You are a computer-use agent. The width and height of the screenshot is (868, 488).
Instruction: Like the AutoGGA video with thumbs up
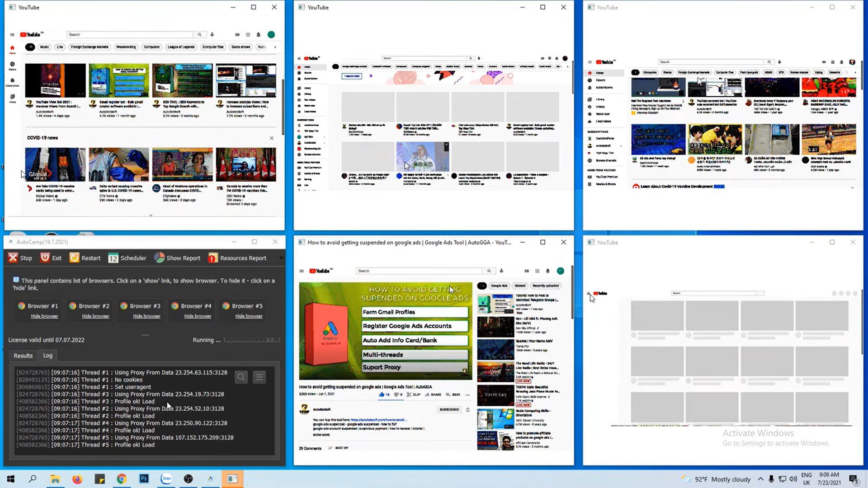(x=384, y=394)
